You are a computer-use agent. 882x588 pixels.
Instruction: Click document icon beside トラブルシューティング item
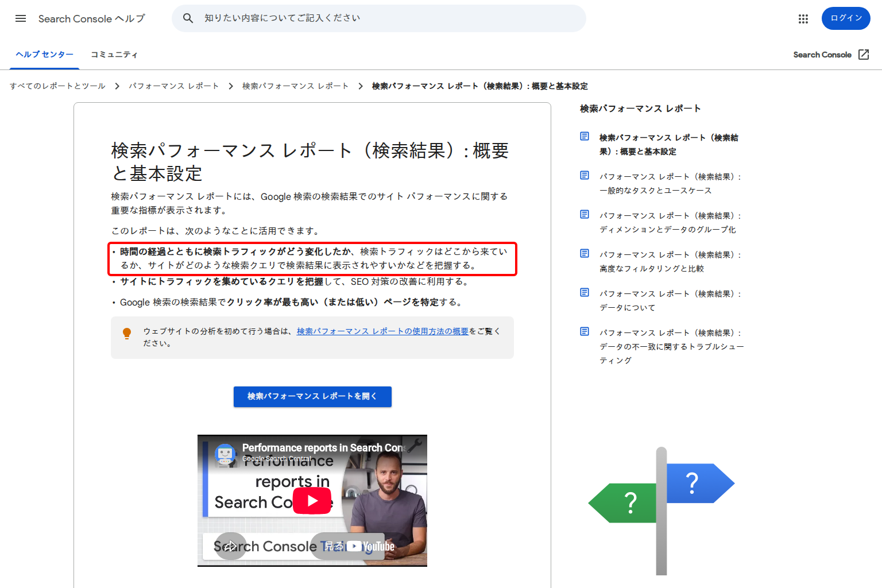[x=585, y=331]
